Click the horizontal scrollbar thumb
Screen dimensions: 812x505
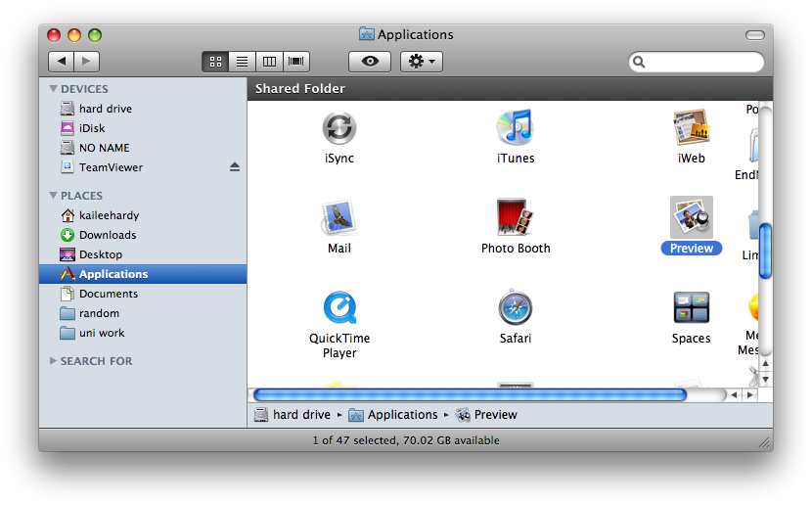point(471,395)
